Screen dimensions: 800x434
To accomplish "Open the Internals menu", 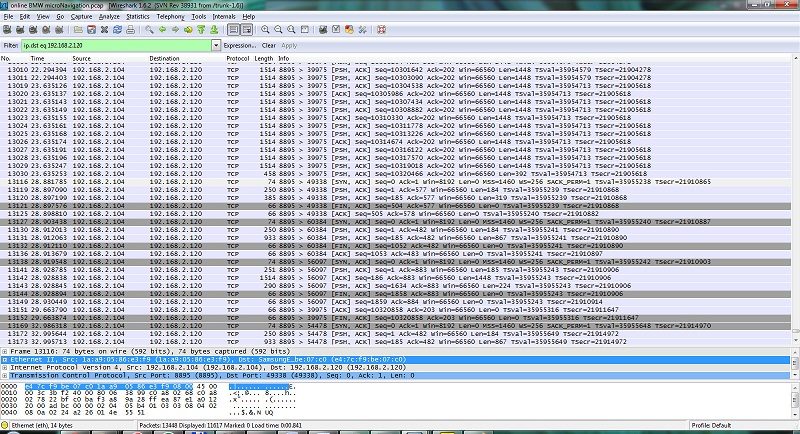I will point(224,17).
